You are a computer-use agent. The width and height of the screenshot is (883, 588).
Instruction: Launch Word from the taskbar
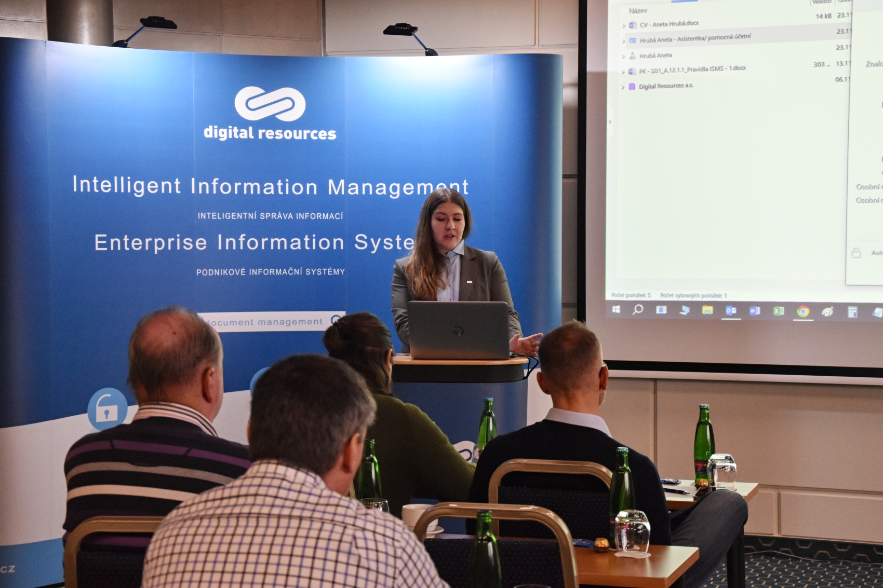[755, 310]
